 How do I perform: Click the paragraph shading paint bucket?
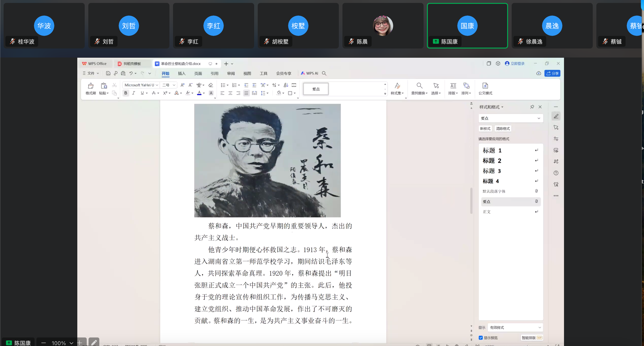[x=279, y=93]
